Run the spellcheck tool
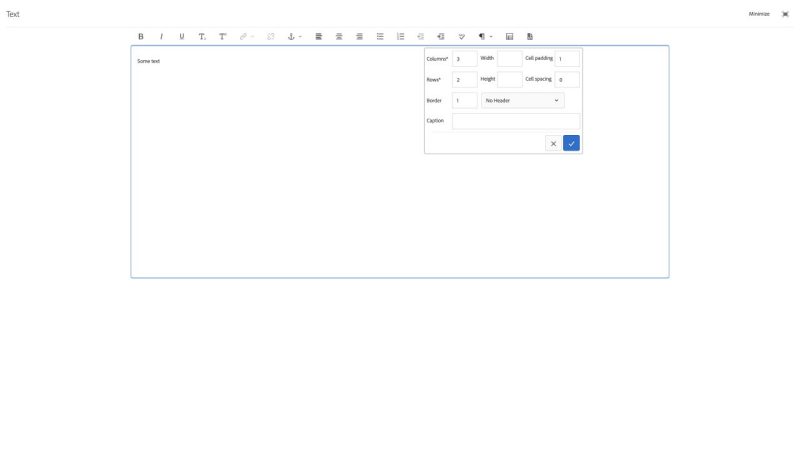The width and height of the screenshot is (800, 450). coord(461,36)
